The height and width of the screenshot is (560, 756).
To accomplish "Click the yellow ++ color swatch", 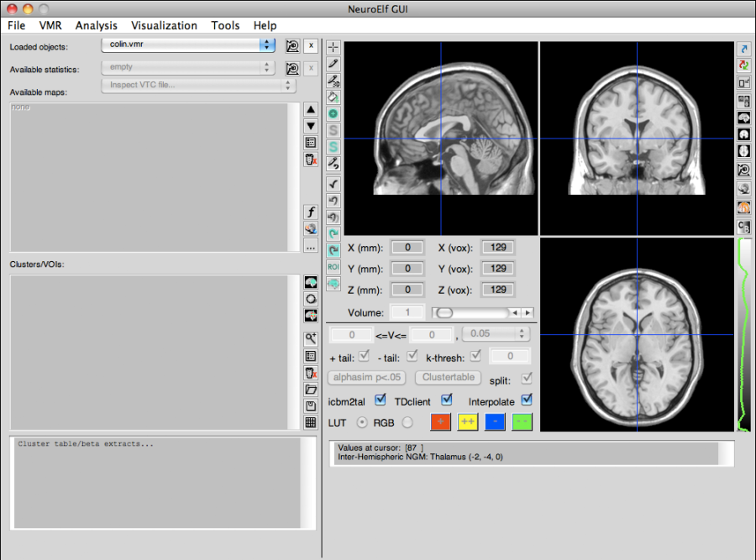I will (x=468, y=422).
